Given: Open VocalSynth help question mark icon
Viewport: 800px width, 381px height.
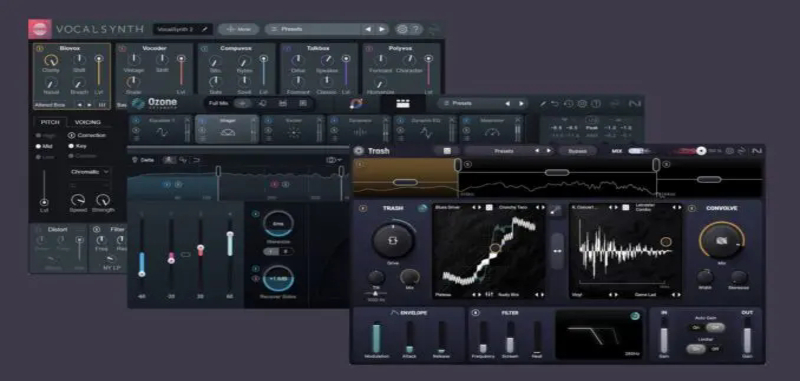Looking at the screenshot, I should [x=416, y=29].
